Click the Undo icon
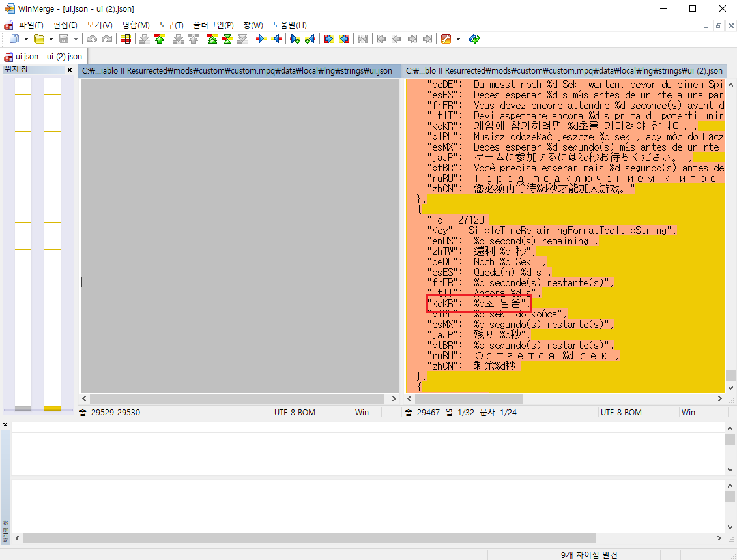Image resolution: width=737 pixels, height=560 pixels. click(x=92, y=39)
